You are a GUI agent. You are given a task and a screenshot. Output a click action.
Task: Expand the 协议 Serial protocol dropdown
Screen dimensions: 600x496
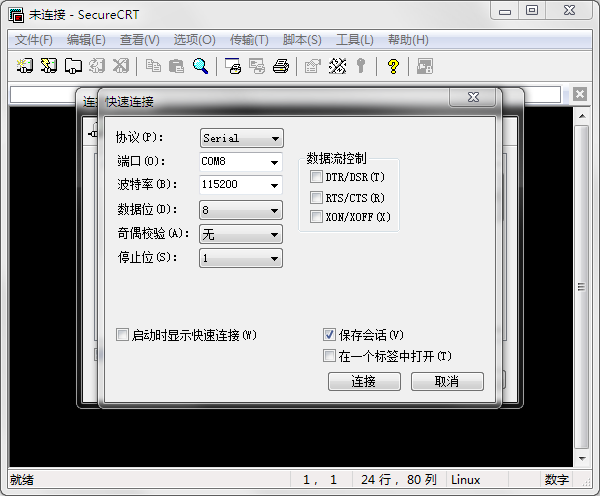click(x=241, y=138)
